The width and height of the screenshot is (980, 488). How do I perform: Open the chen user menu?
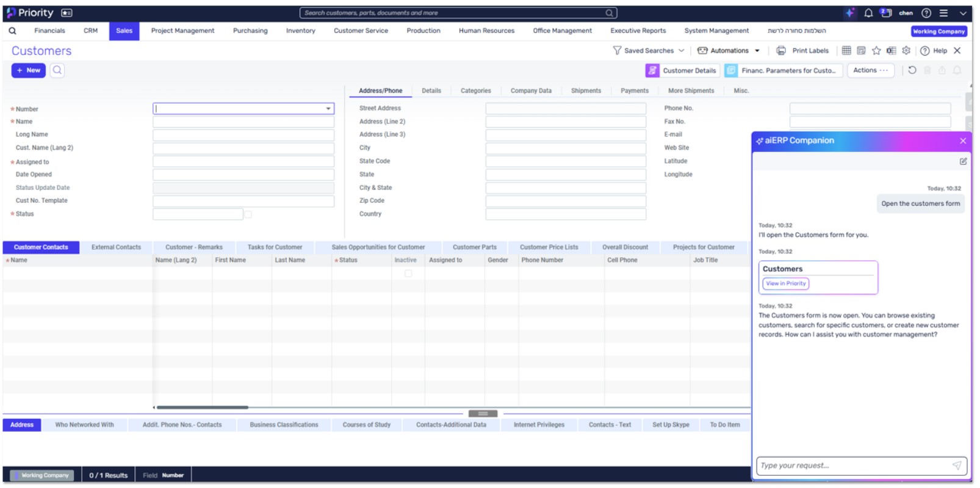(906, 13)
